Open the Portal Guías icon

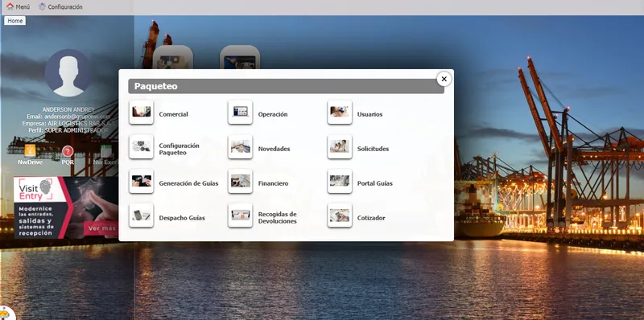coord(340,181)
